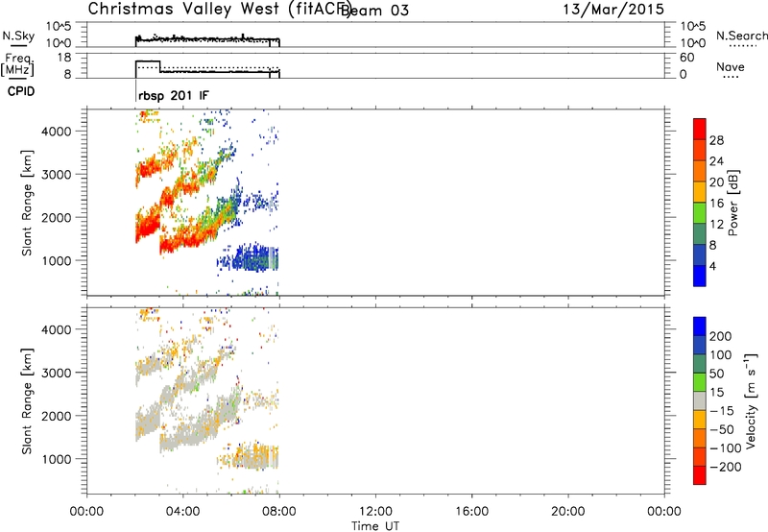Select the velocity panel 'Slant Range [km]' label
768x532 pixels.
(x=27, y=401)
